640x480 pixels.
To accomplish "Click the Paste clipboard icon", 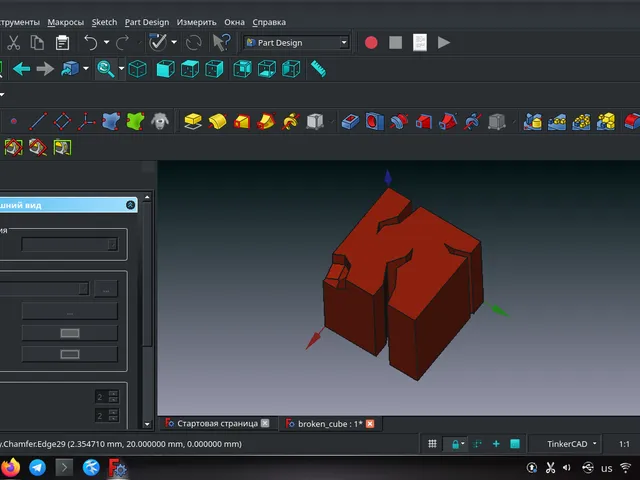I will pyautogui.click(x=62, y=42).
